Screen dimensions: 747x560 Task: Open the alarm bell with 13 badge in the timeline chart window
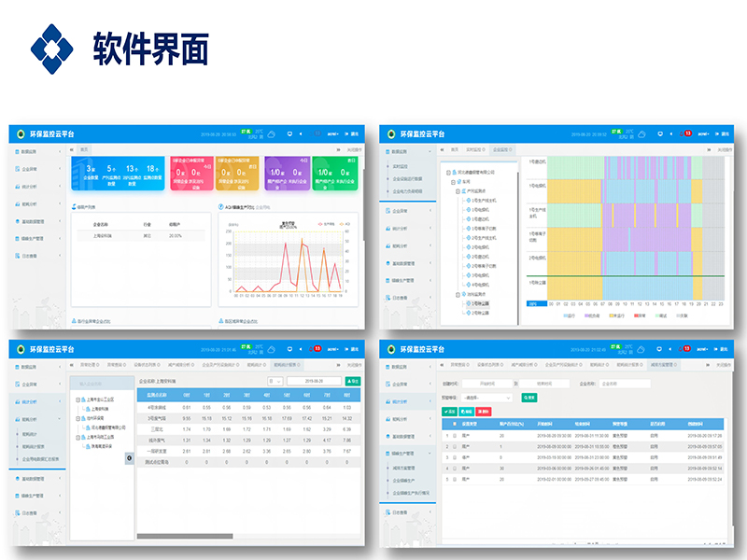click(685, 133)
